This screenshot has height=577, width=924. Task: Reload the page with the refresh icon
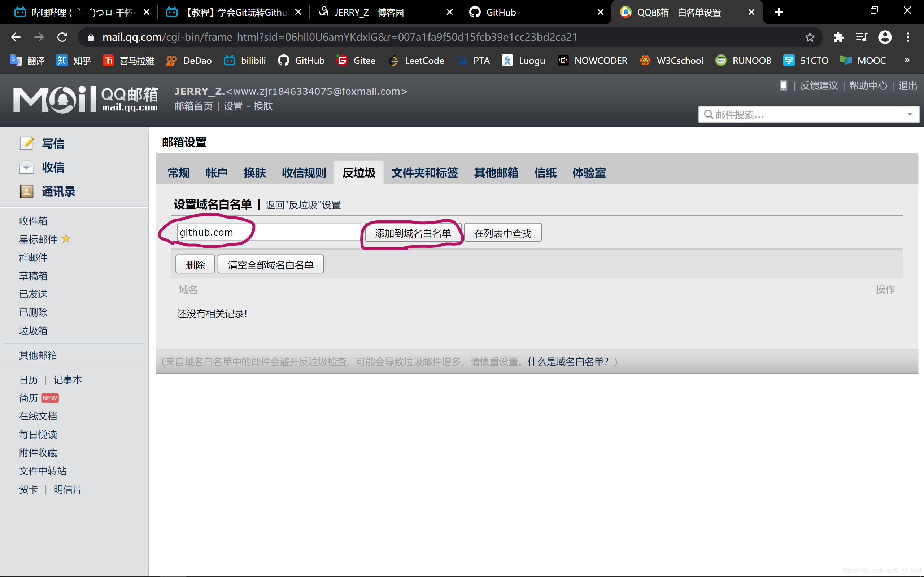tap(62, 37)
